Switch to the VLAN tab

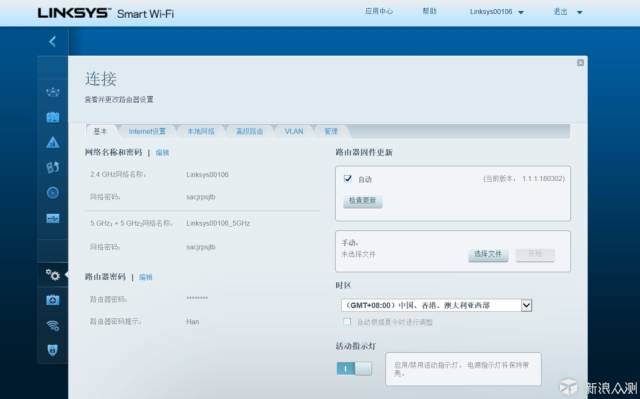(294, 131)
